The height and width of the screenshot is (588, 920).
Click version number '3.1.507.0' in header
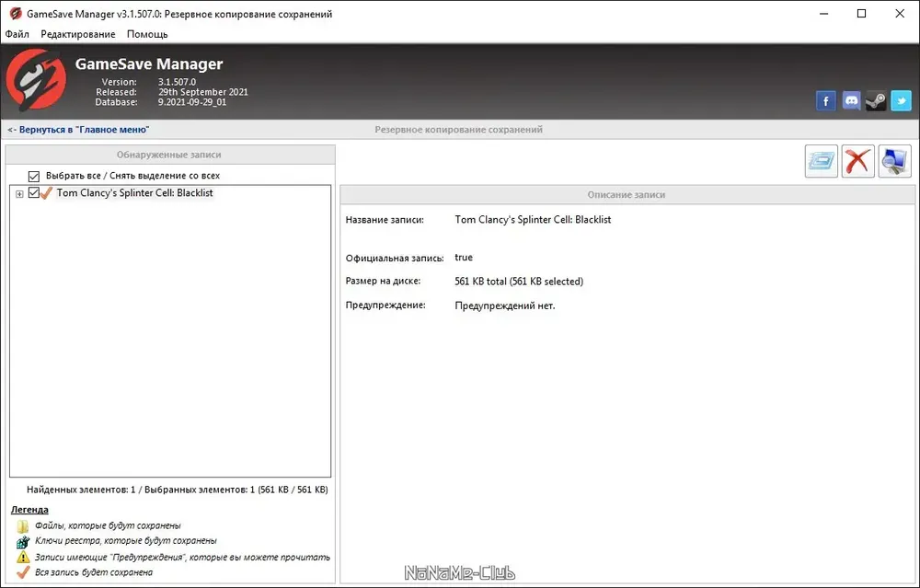[177, 82]
